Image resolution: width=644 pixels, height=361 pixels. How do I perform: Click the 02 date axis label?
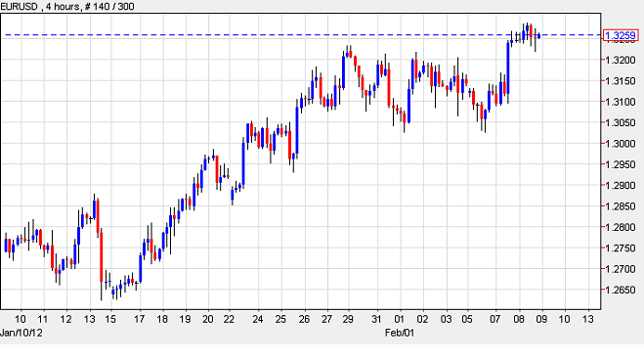point(422,319)
